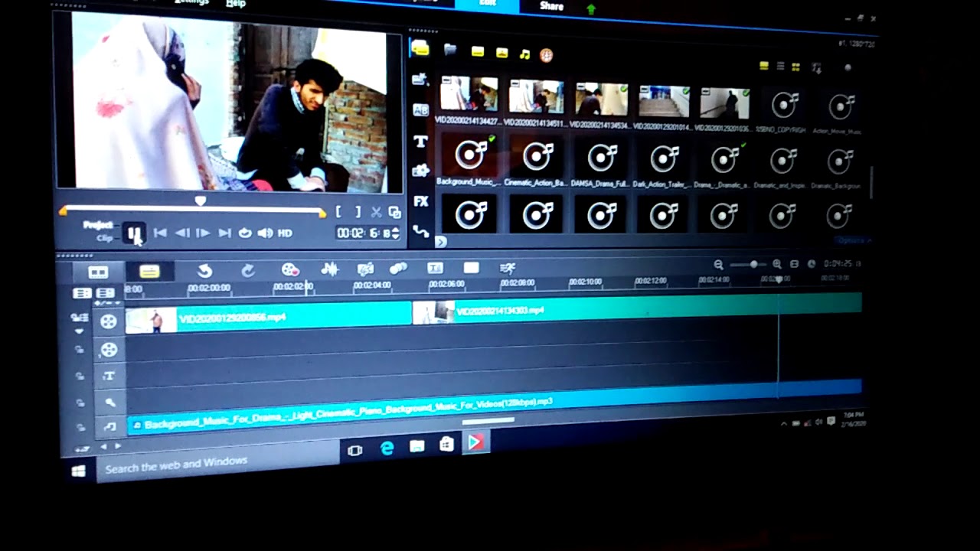Switch library to list view
The image size is (980, 551).
point(780,67)
